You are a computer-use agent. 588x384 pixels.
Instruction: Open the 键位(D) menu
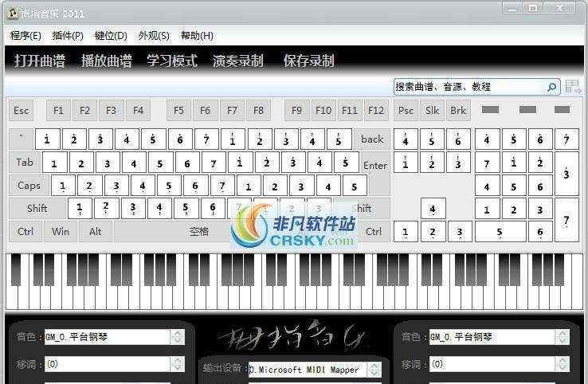point(111,36)
